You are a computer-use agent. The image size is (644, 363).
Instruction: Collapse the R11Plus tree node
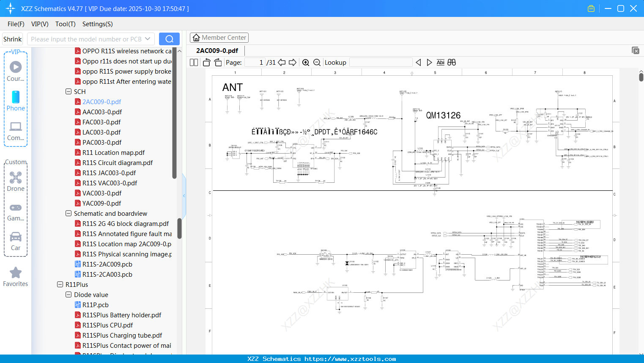click(x=60, y=284)
